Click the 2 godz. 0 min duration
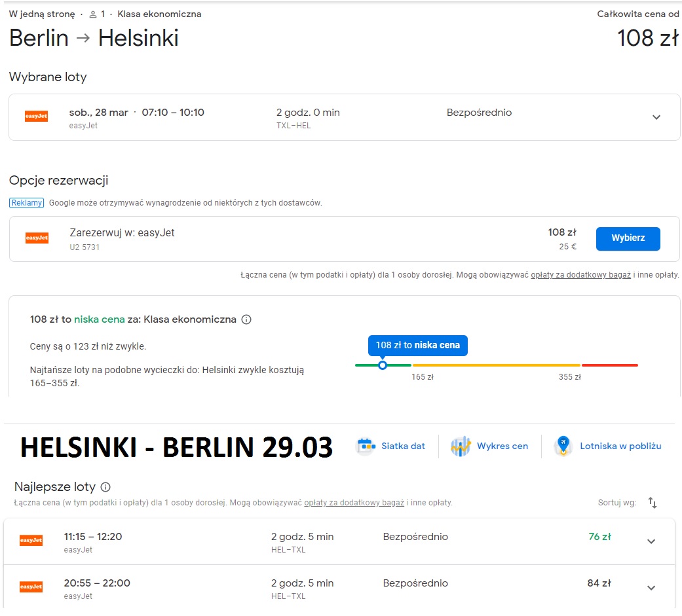 click(308, 113)
